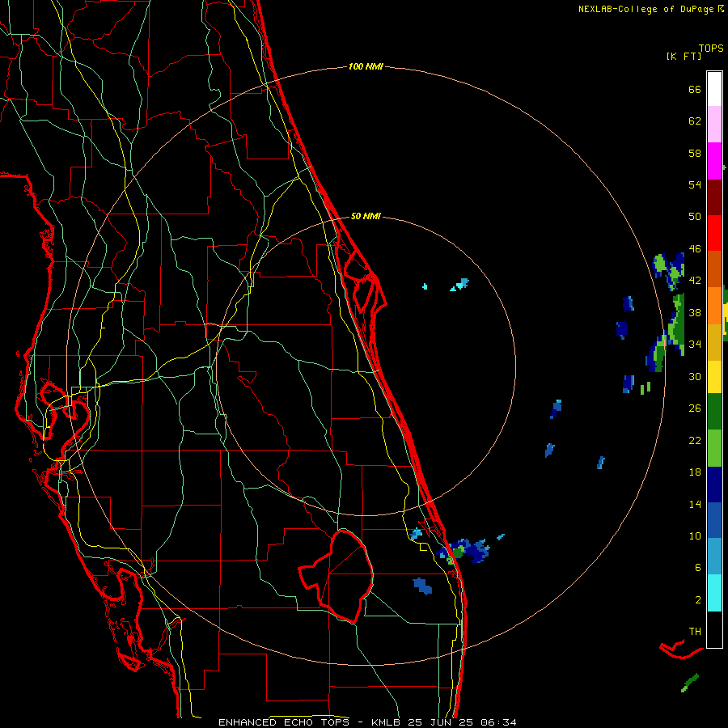The height and width of the screenshot is (728, 728).
Task: Click the 100 NMI range ring label
Action: pos(366,67)
